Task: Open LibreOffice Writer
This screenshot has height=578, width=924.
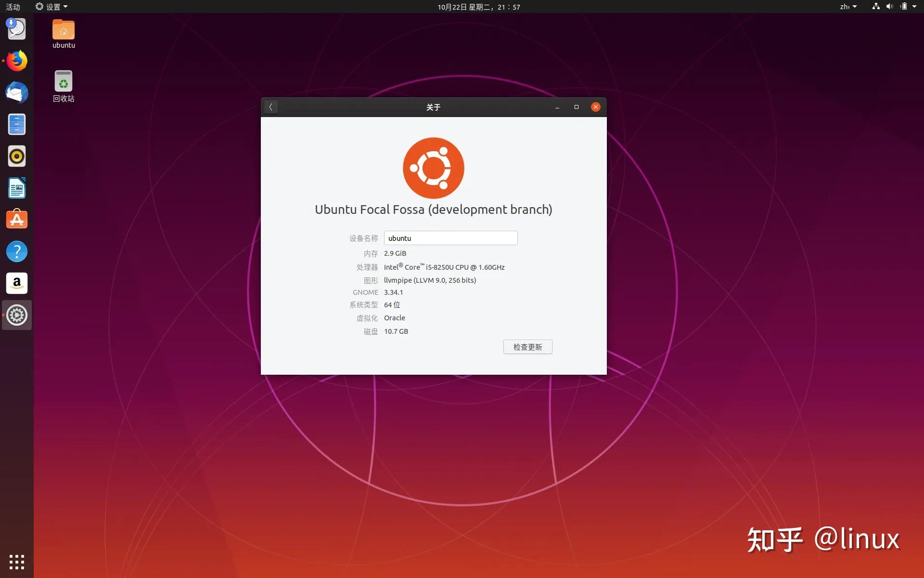Action: click(16, 188)
